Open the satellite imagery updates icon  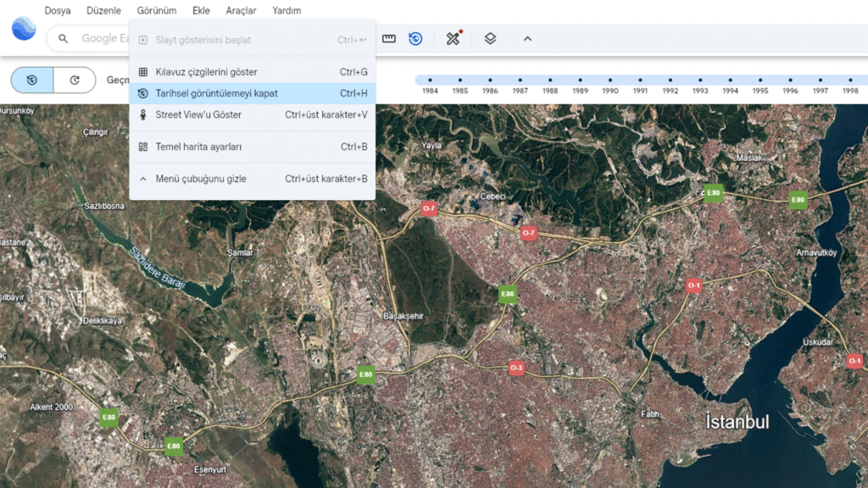453,38
